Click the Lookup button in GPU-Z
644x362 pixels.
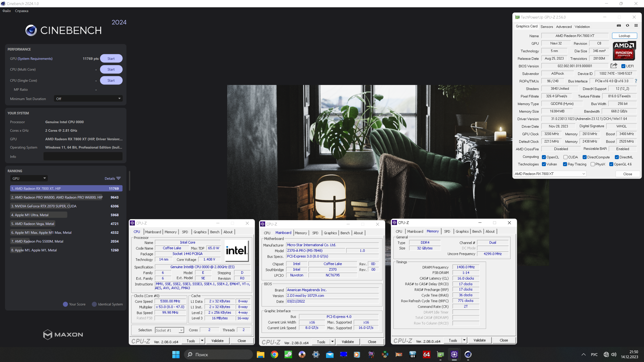pos(624,36)
